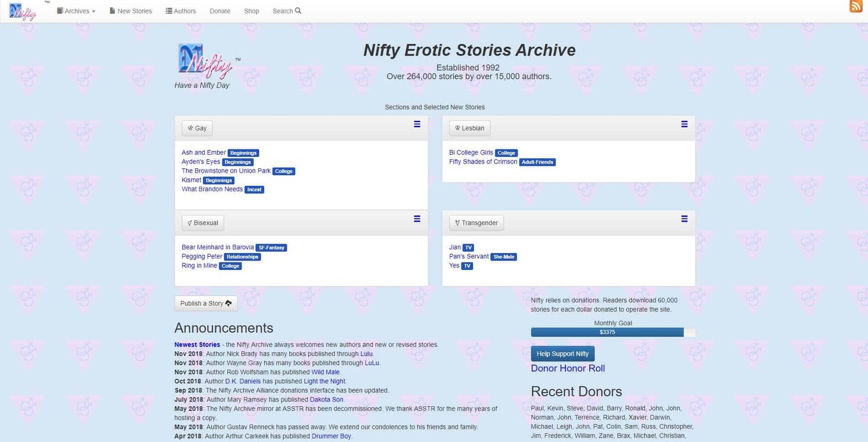Click the RSS feed icon
This screenshot has height=442, width=868.
click(x=856, y=6)
